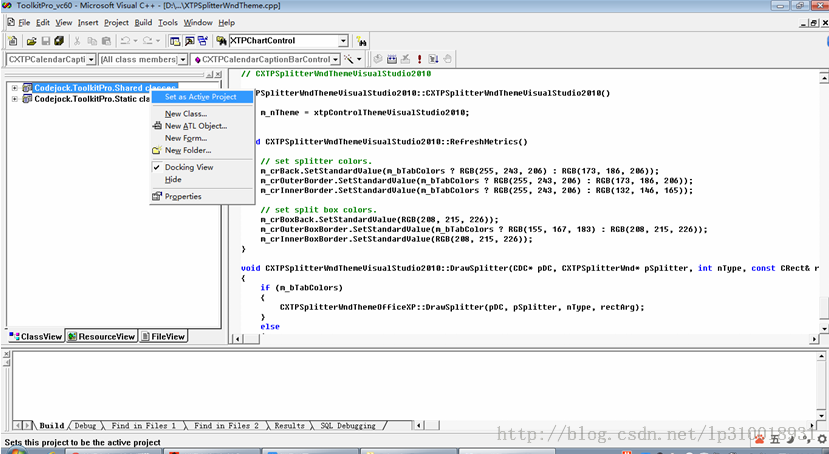Image resolution: width=829 pixels, height=454 pixels.
Task: Close the output pane with its X button
Action: 6,355
